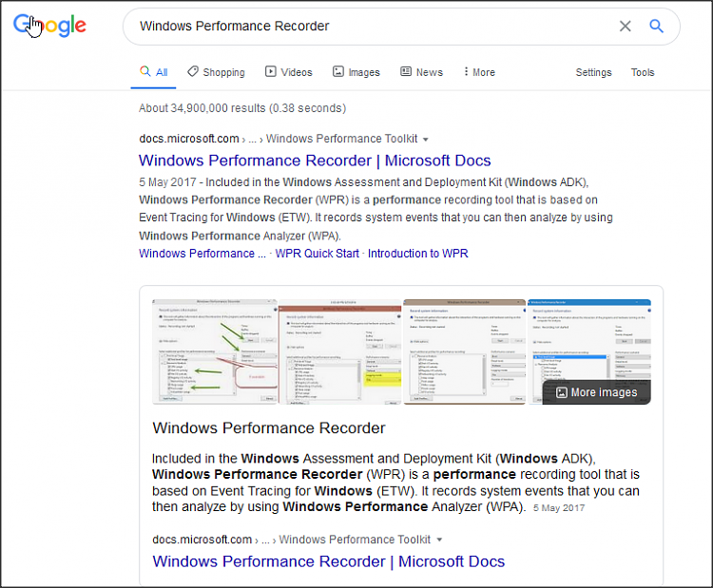Open the Introduction to WPR sitelink
Screen dimensions: 713x588
(418, 253)
